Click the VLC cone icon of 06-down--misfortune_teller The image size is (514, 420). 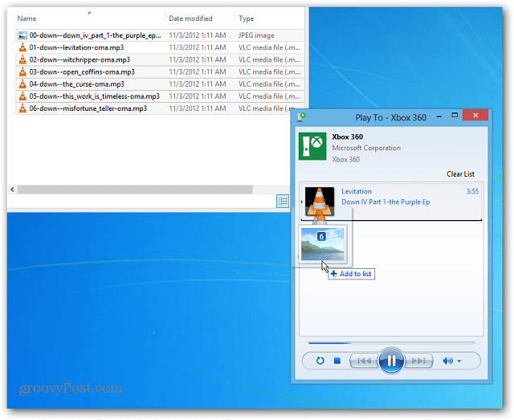22,108
